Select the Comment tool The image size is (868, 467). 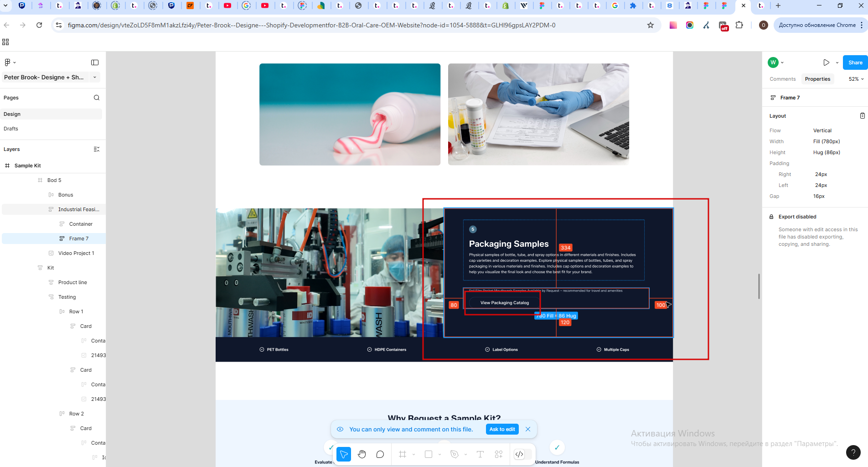[380, 454]
